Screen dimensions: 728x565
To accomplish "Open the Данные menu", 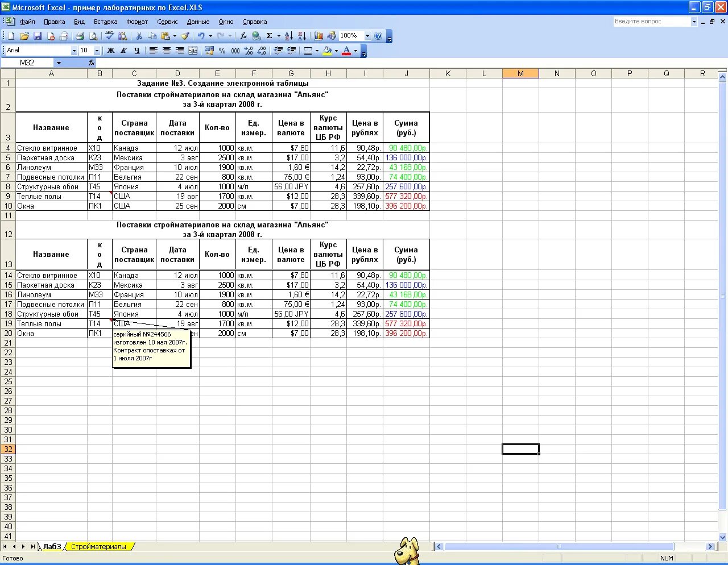I will (198, 22).
